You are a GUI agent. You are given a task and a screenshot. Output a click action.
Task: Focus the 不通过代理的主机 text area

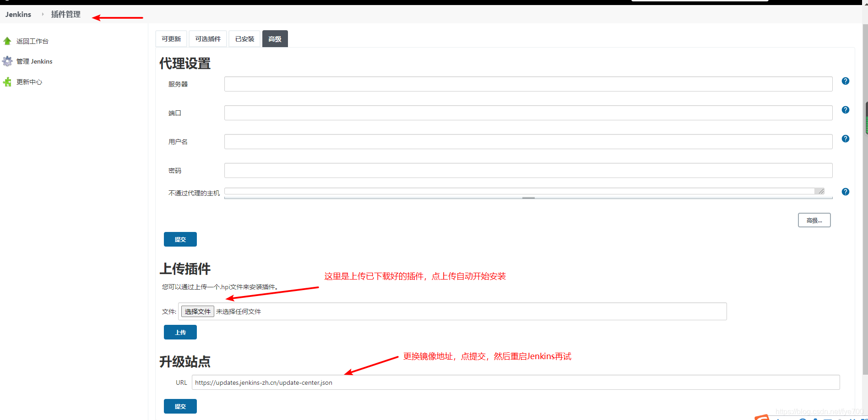[x=525, y=191]
